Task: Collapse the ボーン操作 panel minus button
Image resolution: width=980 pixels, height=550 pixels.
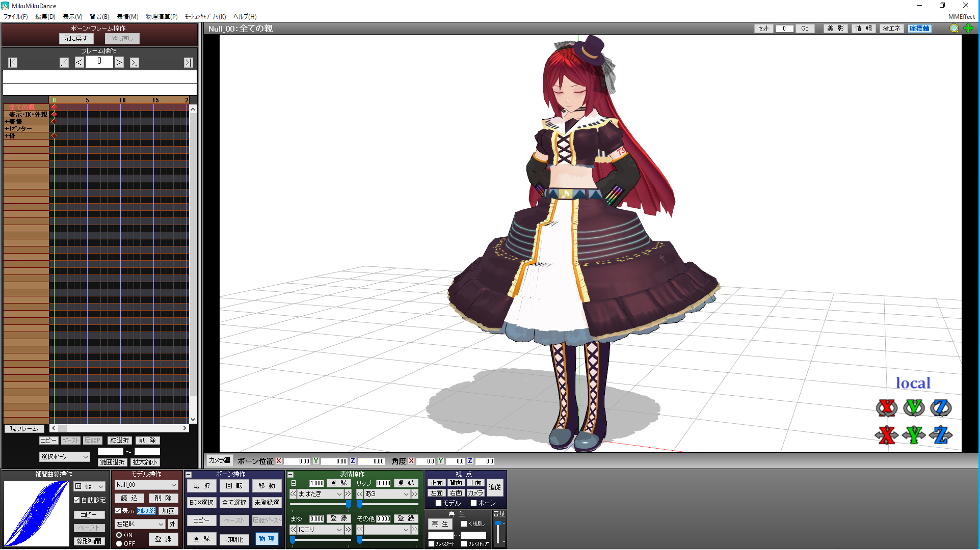Action: pos(189,475)
